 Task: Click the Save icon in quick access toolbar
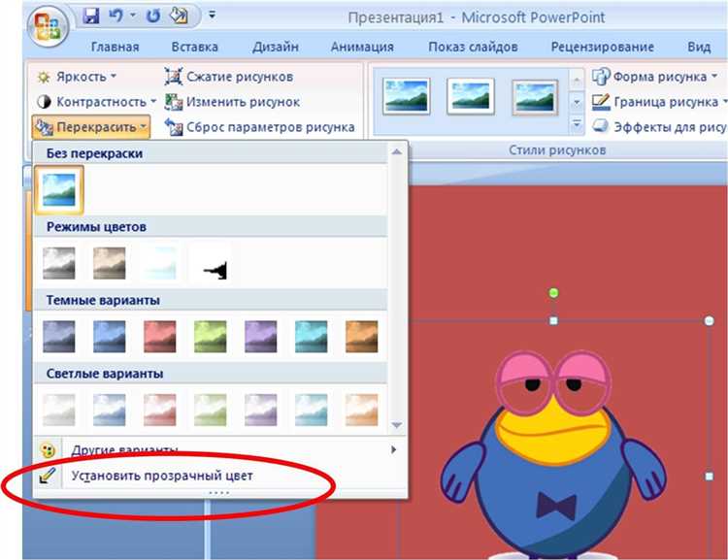pyautogui.click(x=91, y=16)
